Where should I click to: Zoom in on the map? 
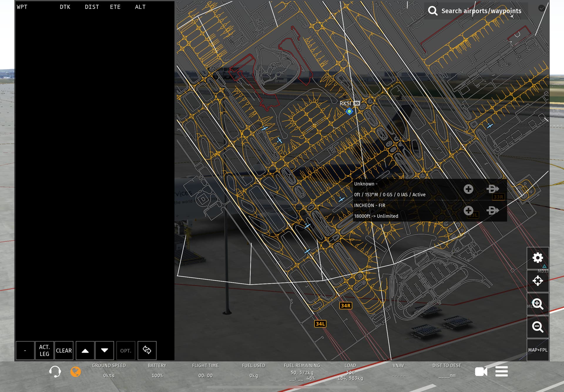click(x=538, y=304)
